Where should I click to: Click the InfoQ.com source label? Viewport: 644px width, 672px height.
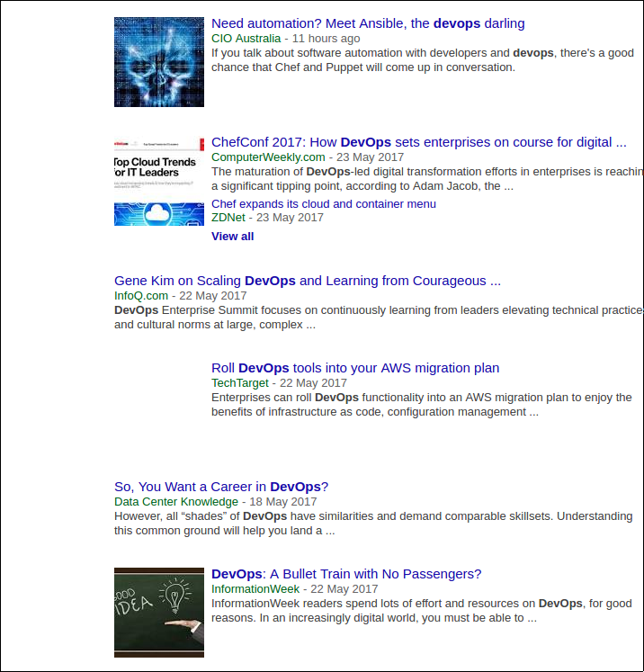point(141,296)
